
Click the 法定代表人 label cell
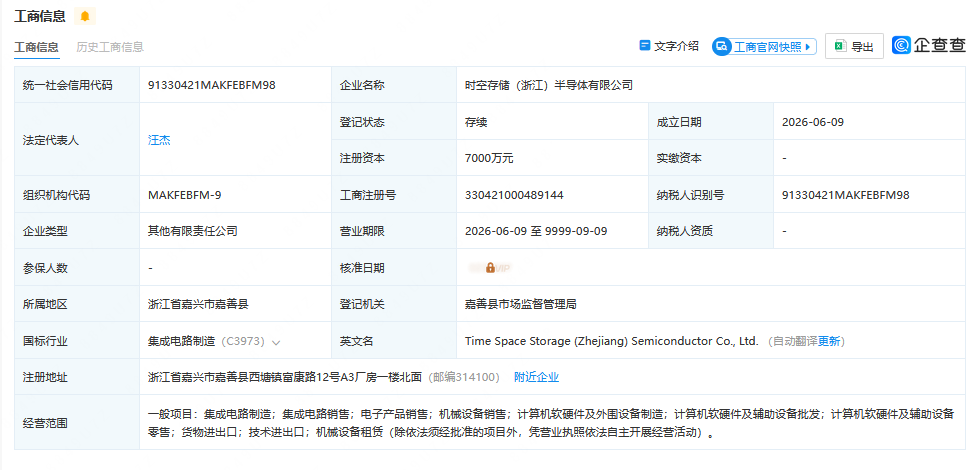(x=77, y=140)
